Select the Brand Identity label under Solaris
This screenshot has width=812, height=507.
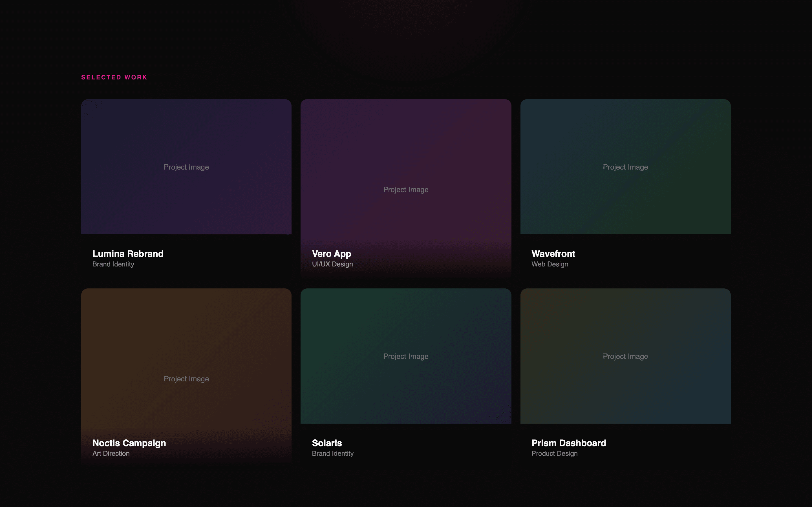point(333,453)
